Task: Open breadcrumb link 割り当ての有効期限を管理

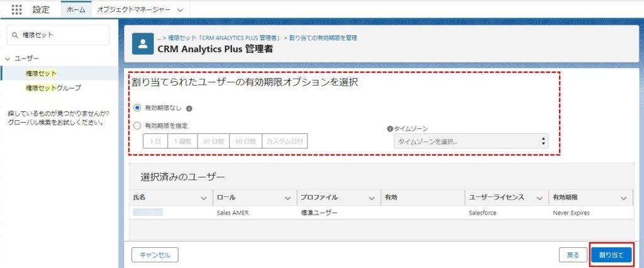Action: pyautogui.click(x=323, y=38)
